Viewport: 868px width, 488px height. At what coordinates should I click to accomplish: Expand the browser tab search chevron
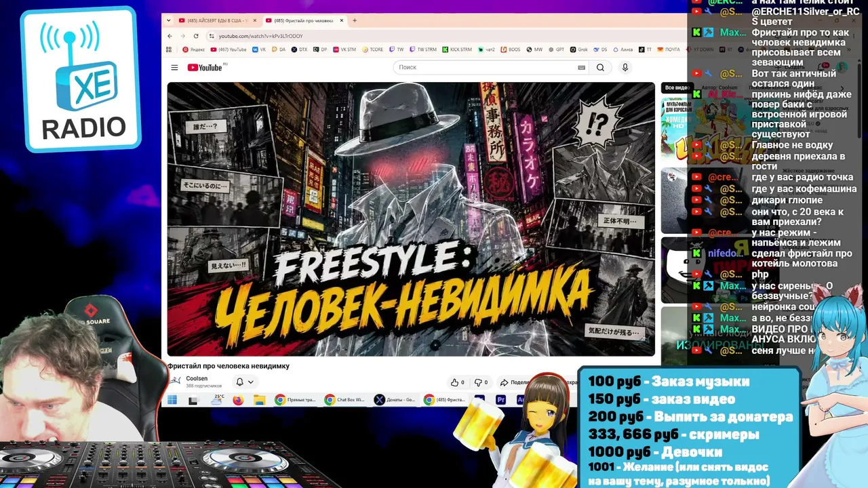[170, 20]
